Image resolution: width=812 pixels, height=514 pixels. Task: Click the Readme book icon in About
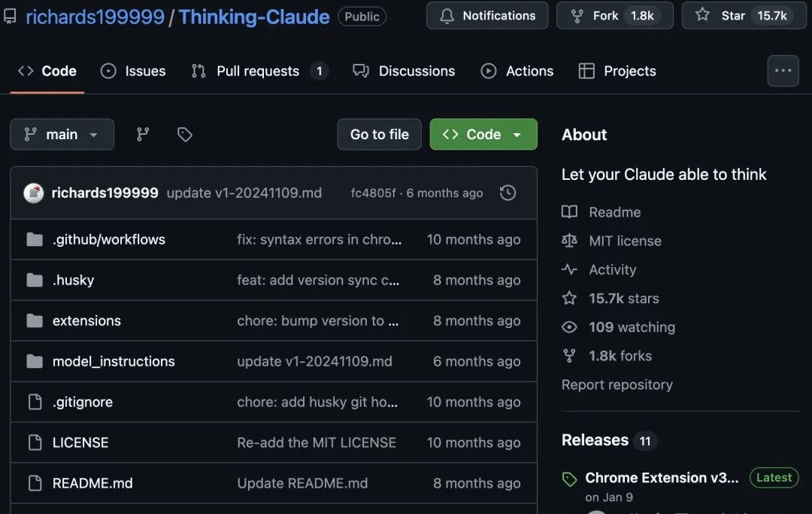[570, 212]
